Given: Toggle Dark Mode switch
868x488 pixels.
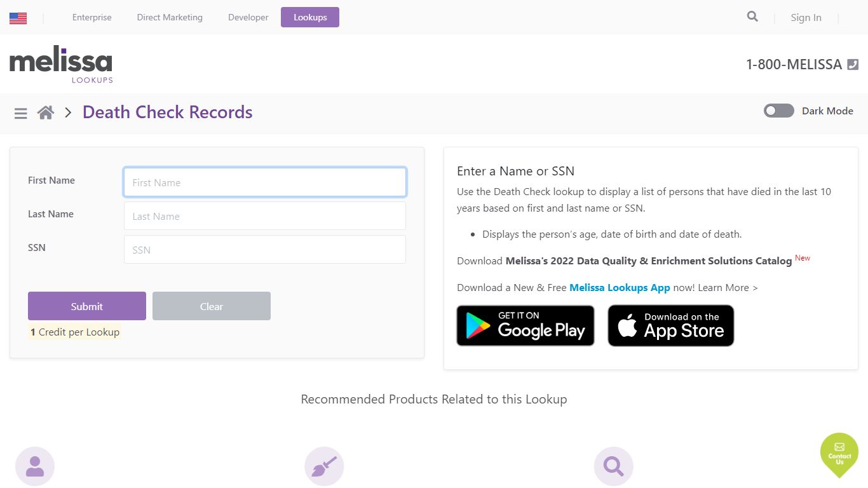Looking at the screenshot, I should point(779,111).
